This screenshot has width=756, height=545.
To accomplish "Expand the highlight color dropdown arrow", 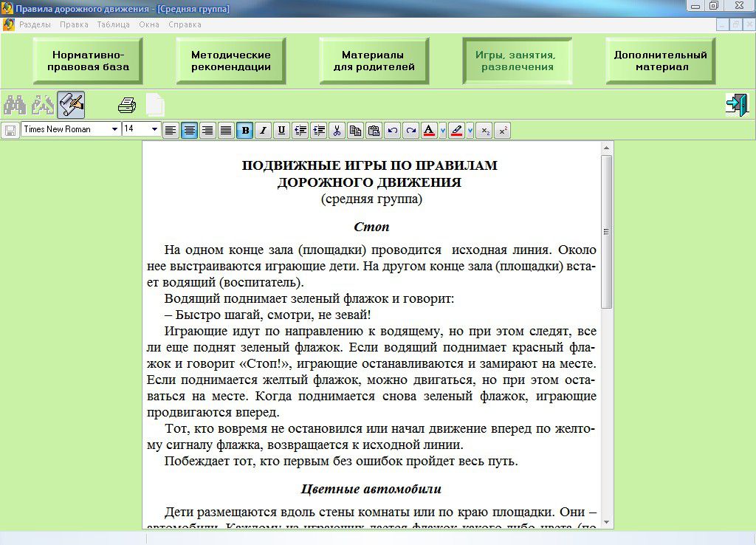I will (470, 130).
